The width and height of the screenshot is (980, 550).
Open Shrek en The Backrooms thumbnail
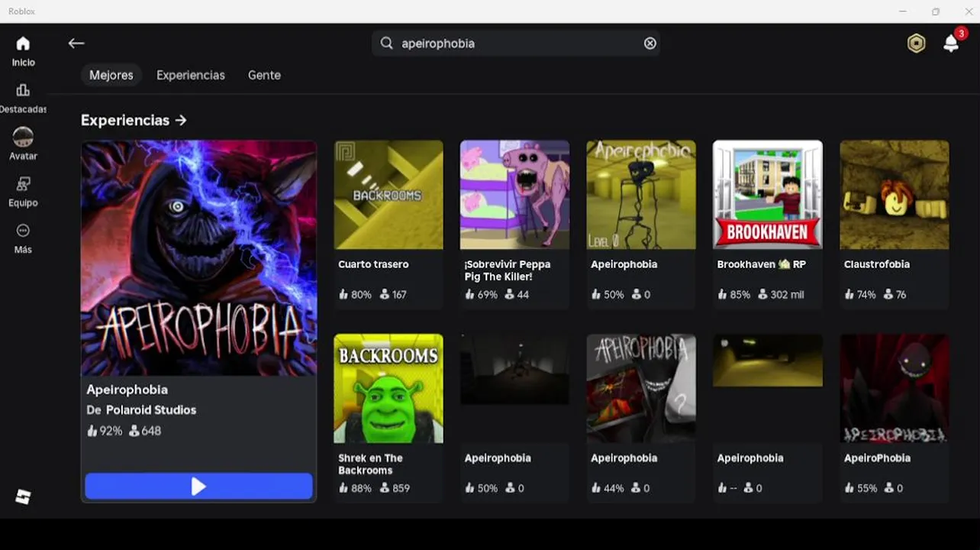388,389
